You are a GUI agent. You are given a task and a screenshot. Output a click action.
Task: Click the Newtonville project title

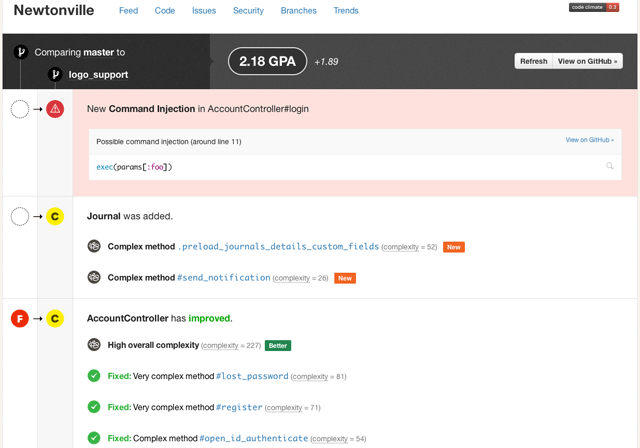pyautogui.click(x=54, y=10)
